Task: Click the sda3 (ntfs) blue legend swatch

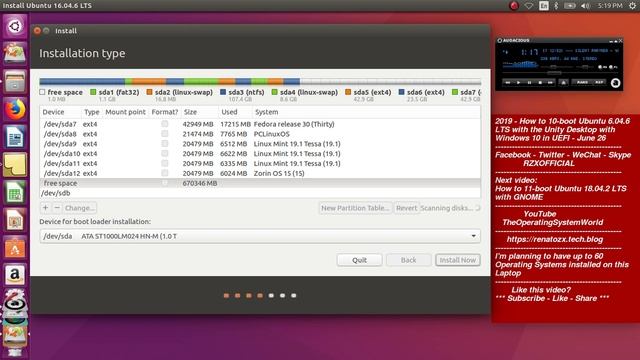Action: 223,92
